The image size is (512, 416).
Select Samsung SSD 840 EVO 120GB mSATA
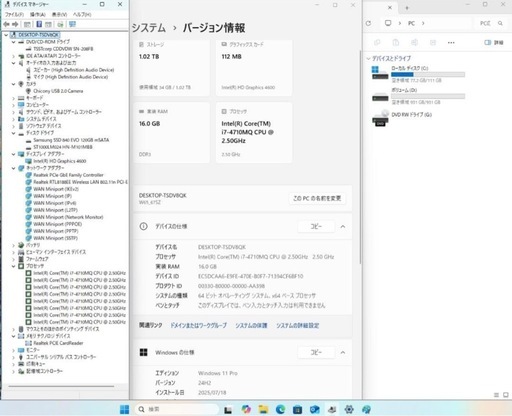[x=71, y=140]
